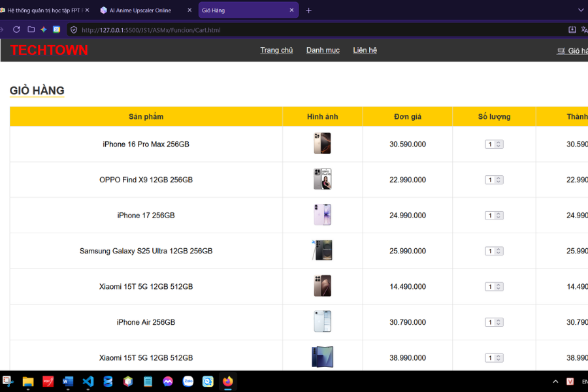Open File Explorer from taskbar

pyautogui.click(x=28, y=382)
